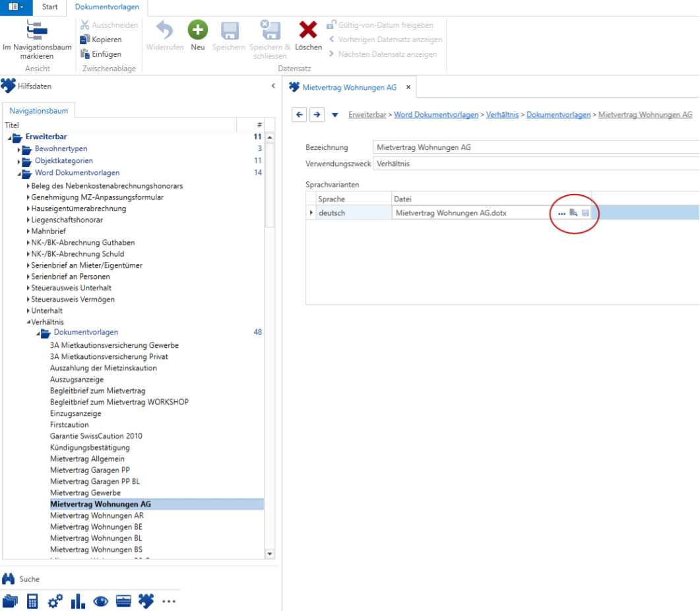Click the Speichern floppy disk icon

(x=230, y=30)
